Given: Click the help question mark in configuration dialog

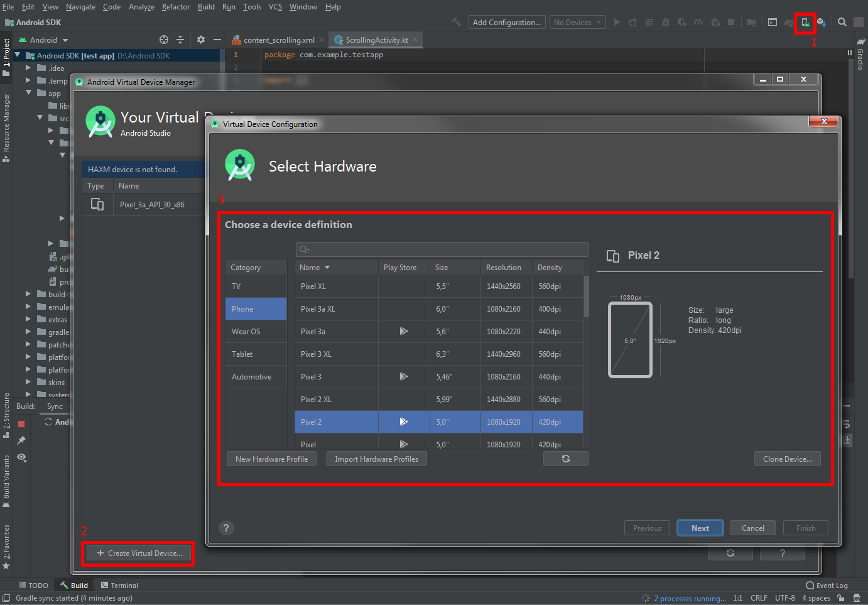Looking at the screenshot, I should (226, 528).
